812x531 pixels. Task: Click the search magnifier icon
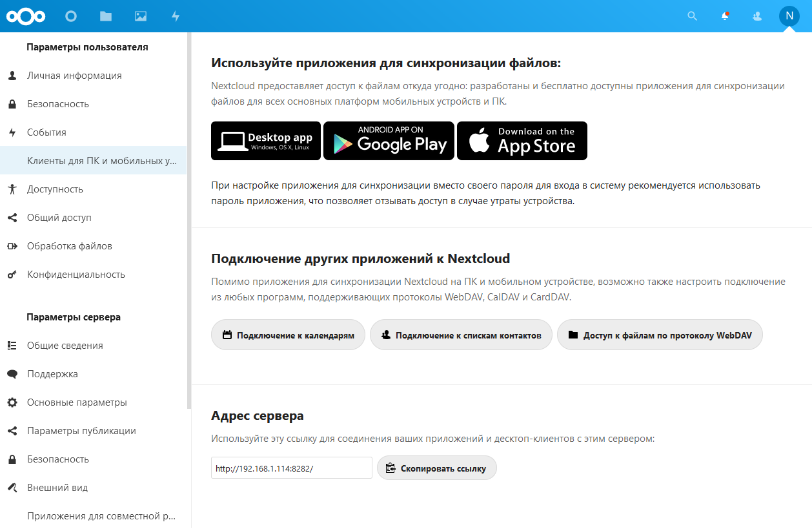693,16
